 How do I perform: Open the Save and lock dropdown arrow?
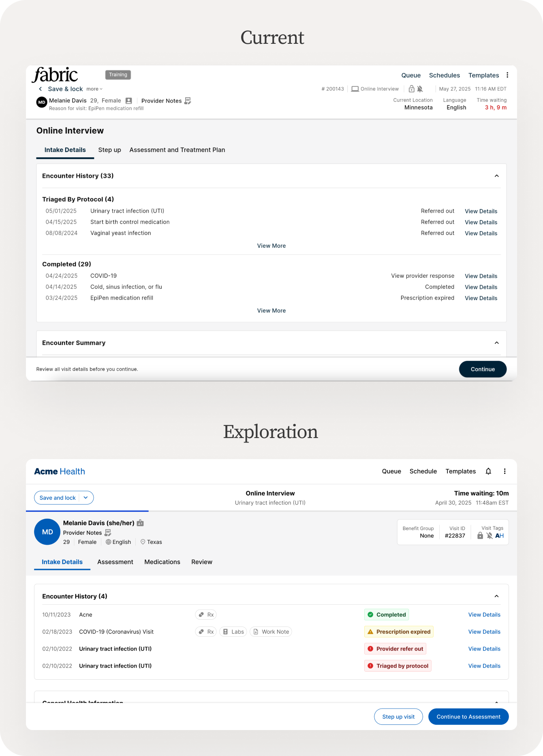(86, 498)
